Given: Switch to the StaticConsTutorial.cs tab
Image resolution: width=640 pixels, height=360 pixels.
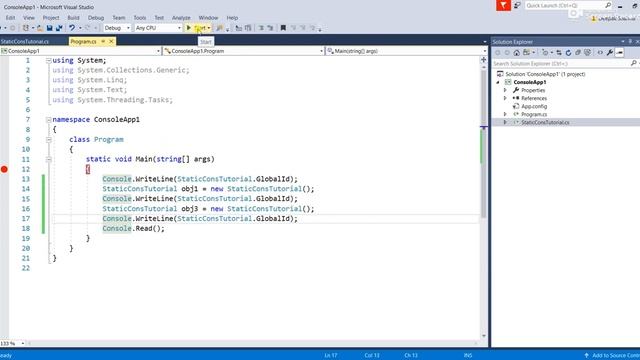Looking at the screenshot, I should point(24,42).
